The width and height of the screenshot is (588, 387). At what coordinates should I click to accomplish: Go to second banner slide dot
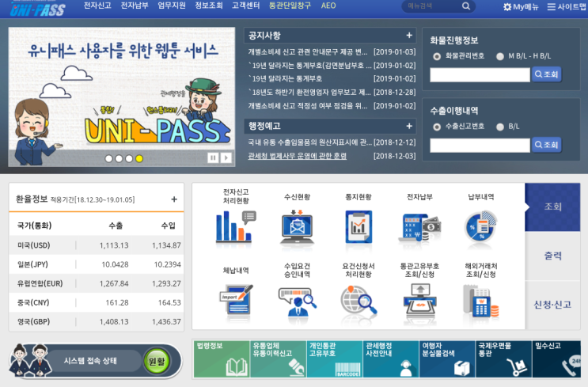[119, 158]
